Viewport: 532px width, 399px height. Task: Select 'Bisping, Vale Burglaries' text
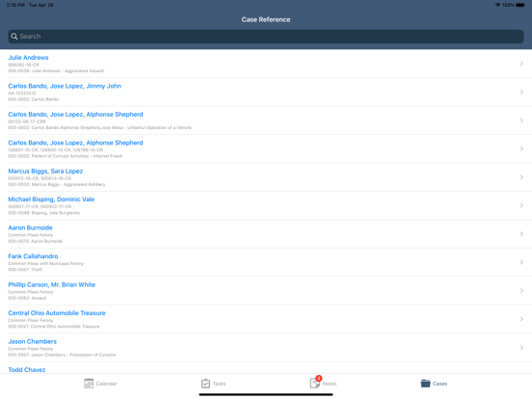click(56, 213)
